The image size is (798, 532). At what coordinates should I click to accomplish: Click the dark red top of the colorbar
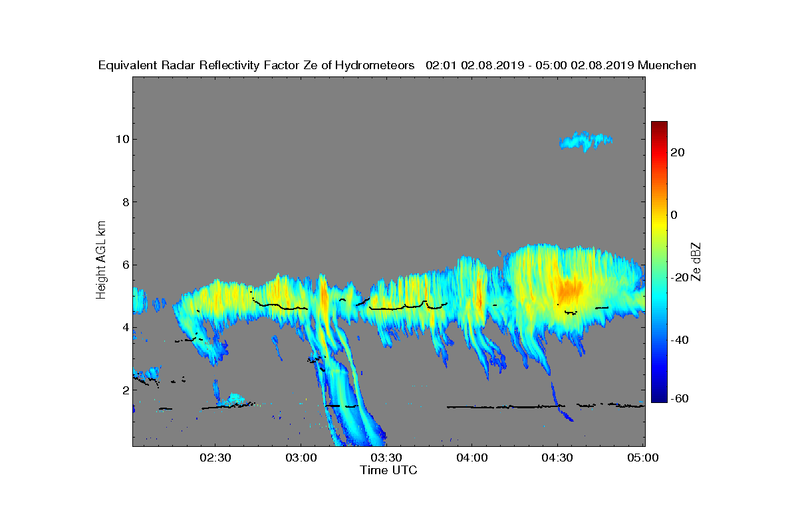(x=659, y=126)
